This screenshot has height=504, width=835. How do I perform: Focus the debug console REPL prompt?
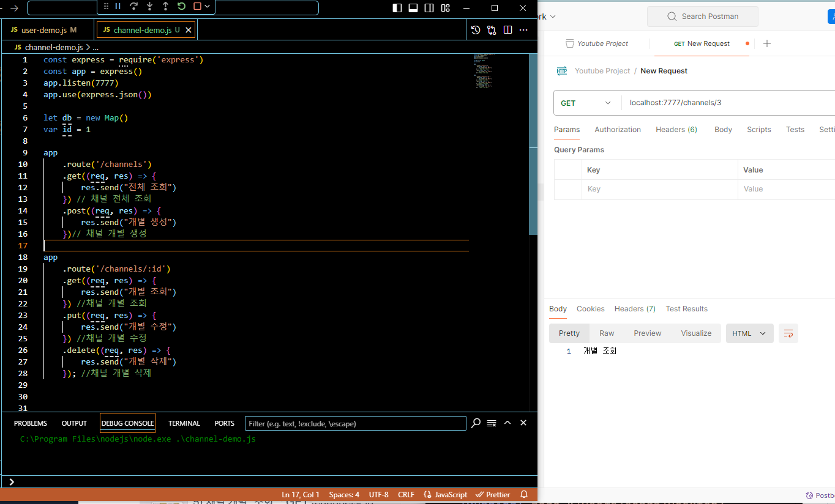click(269, 481)
